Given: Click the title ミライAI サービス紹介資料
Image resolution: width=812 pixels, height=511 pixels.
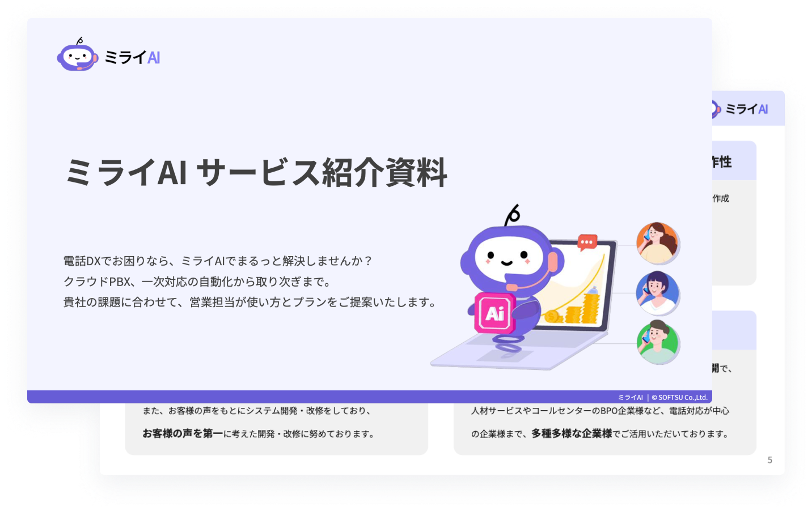Looking at the screenshot, I should pyautogui.click(x=256, y=172).
